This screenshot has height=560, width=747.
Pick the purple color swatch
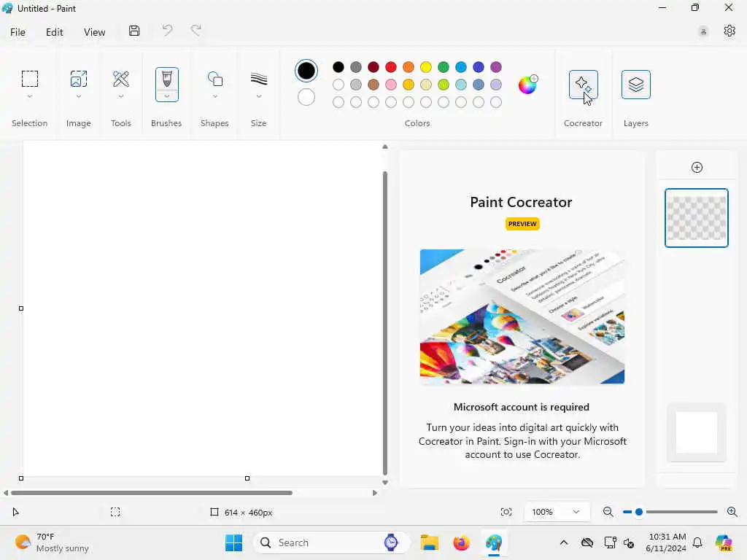click(x=496, y=67)
